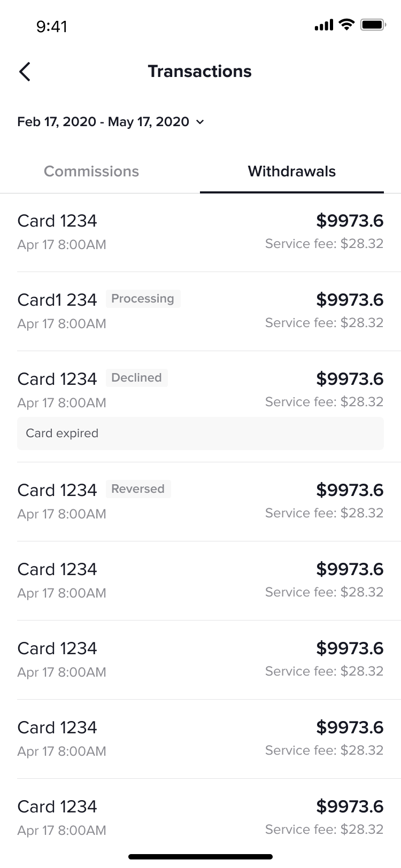Image resolution: width=401 pixels, height=868 pixels.
Task: Tap the Wi-Fi icon in status bar
Action: pyautogui.click(x=347, y=25)
